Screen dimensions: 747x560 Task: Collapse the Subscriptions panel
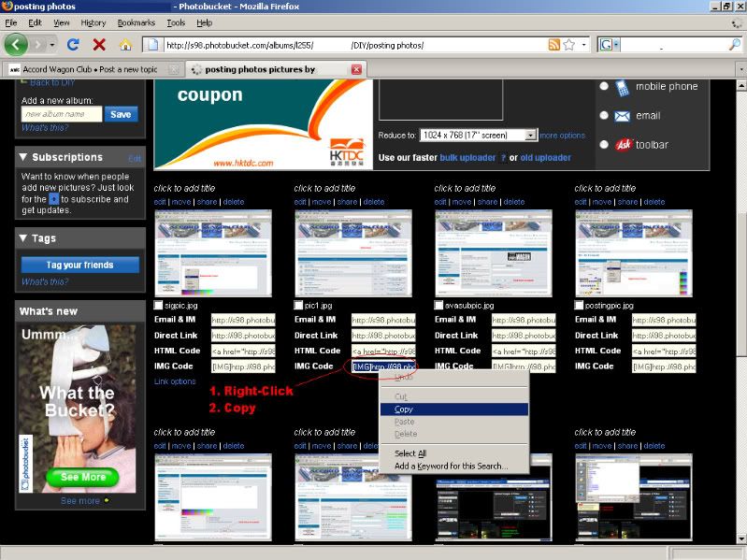click(x=22, y=157)
